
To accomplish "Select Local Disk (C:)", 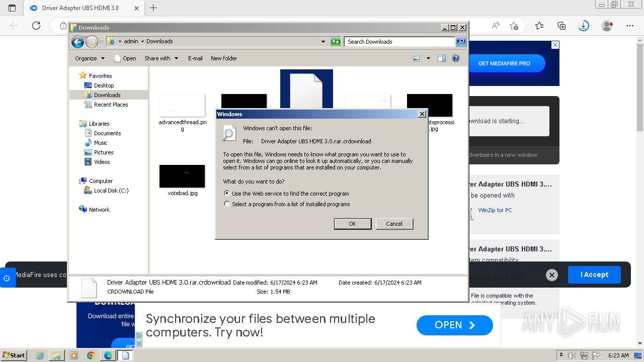I will [111, 191].
